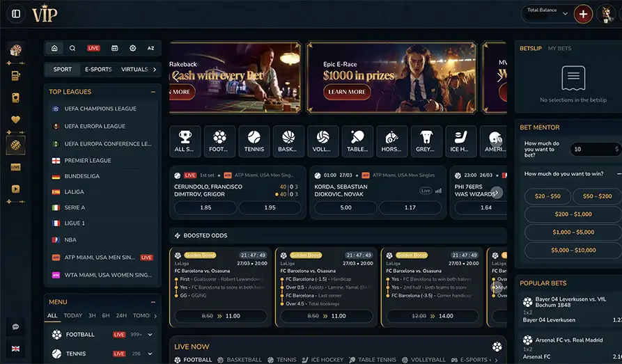This screenshot has width=622, height=364.
Task: Select the Basketball sport tile
Action: click(288, 141)
